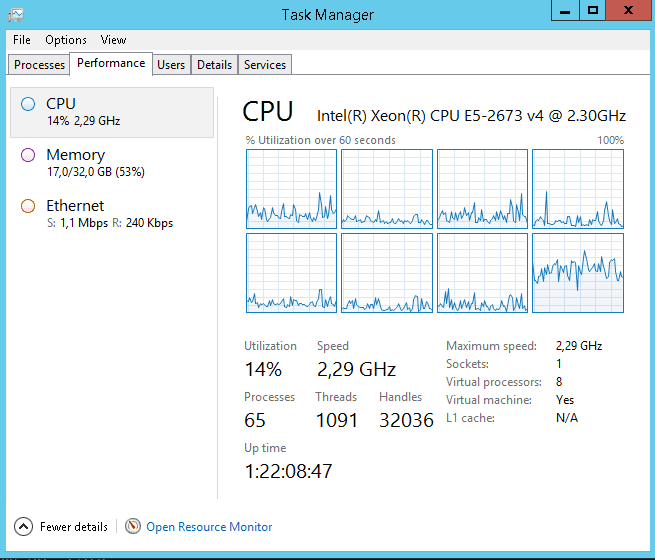Select the Ethernet circle icon in sidebar
The width and height of the screenshot is (655, 560).
coord(28,206)
